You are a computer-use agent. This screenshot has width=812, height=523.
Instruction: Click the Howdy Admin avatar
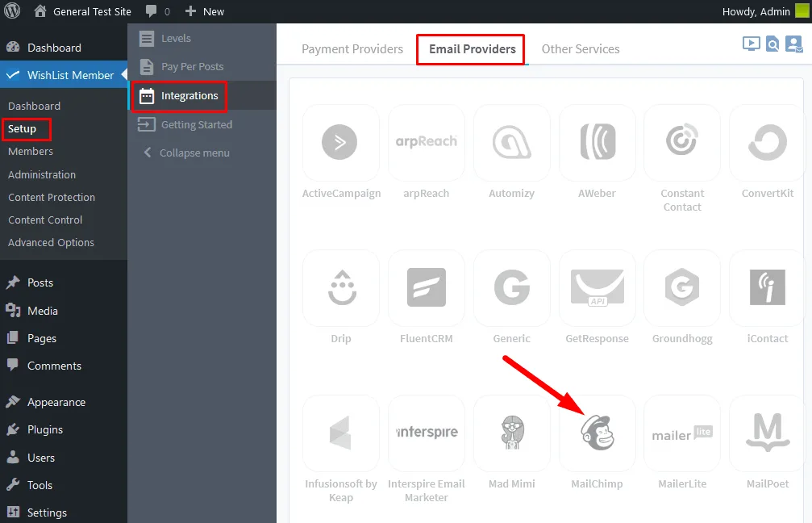pos(802,10)
